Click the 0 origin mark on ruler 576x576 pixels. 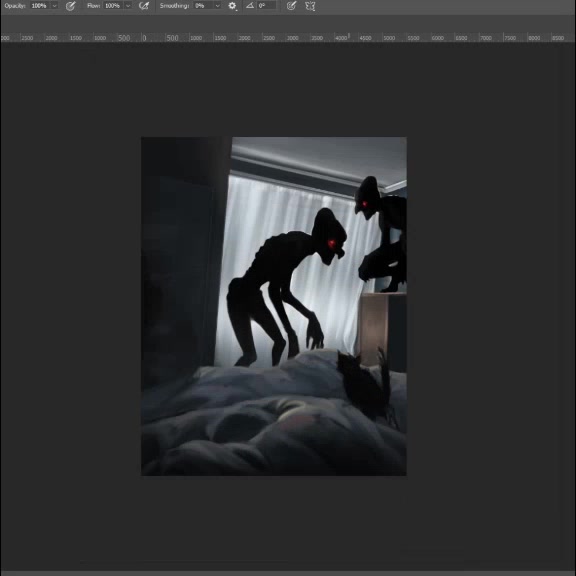tap(144, 38)
